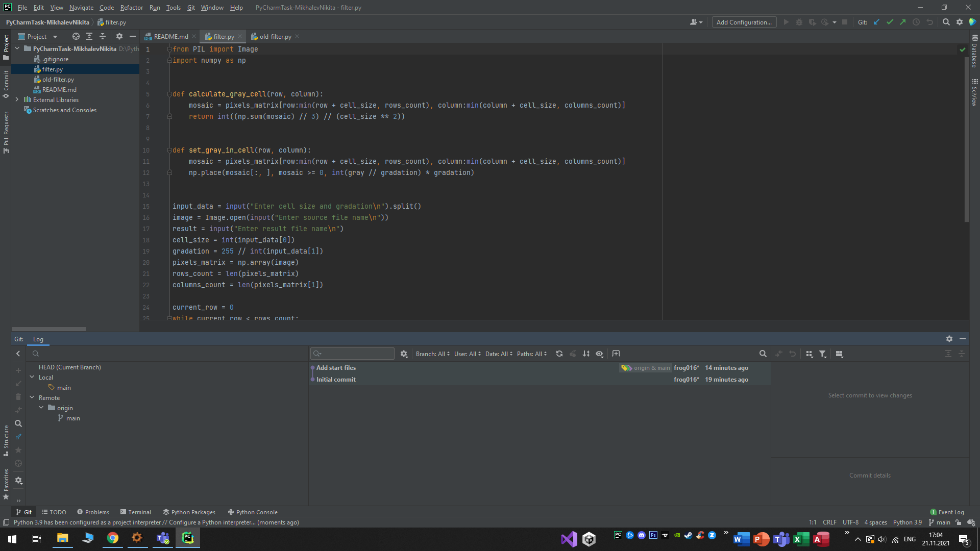Viewport: 980px width, 551px height.
Task: Click the Git Commit checkmark icon
Action: pyautogui.click(x=890, y=22)
